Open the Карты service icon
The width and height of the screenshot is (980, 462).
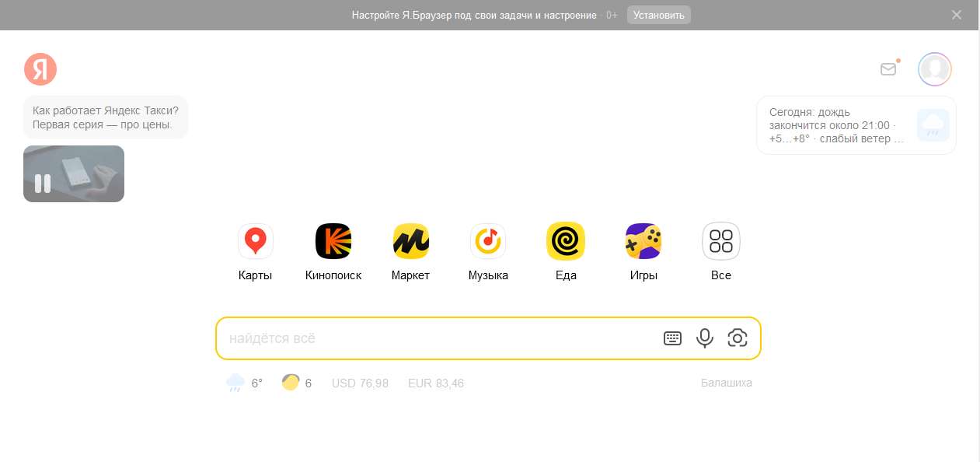(x=255, y=241)
